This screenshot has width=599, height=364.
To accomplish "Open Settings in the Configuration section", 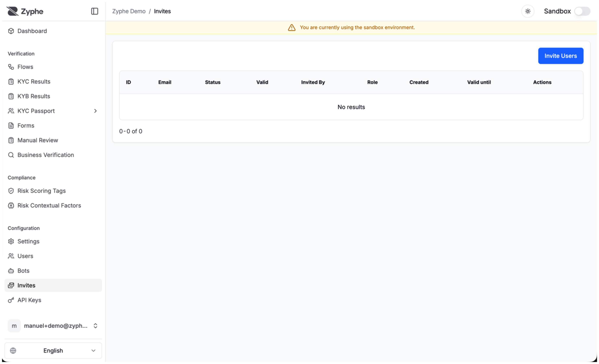I will tap(53, 241).
